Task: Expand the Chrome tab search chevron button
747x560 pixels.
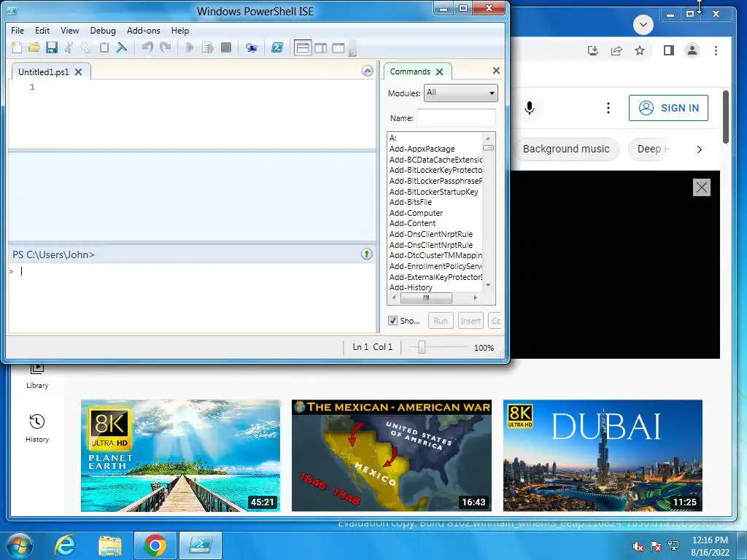Action: click(643, 25)
